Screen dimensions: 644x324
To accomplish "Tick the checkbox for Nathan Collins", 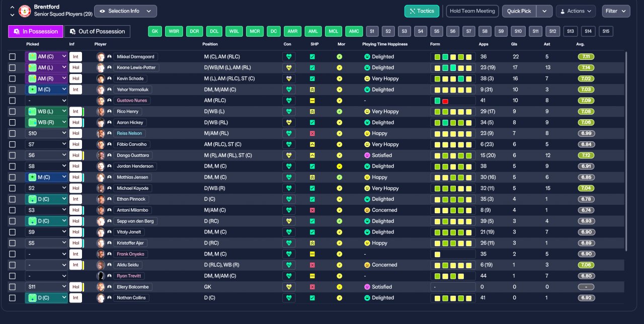I will coord(13,298).
